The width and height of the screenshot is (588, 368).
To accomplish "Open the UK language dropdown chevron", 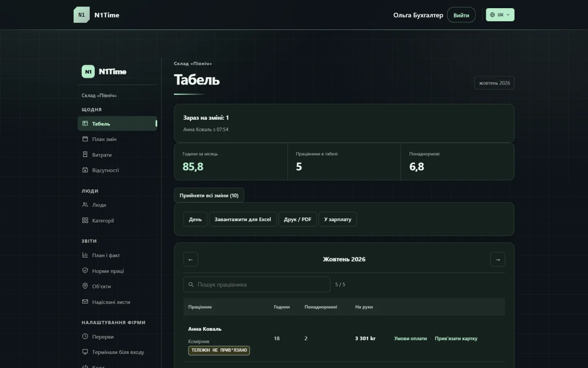I will pos(508,15).
